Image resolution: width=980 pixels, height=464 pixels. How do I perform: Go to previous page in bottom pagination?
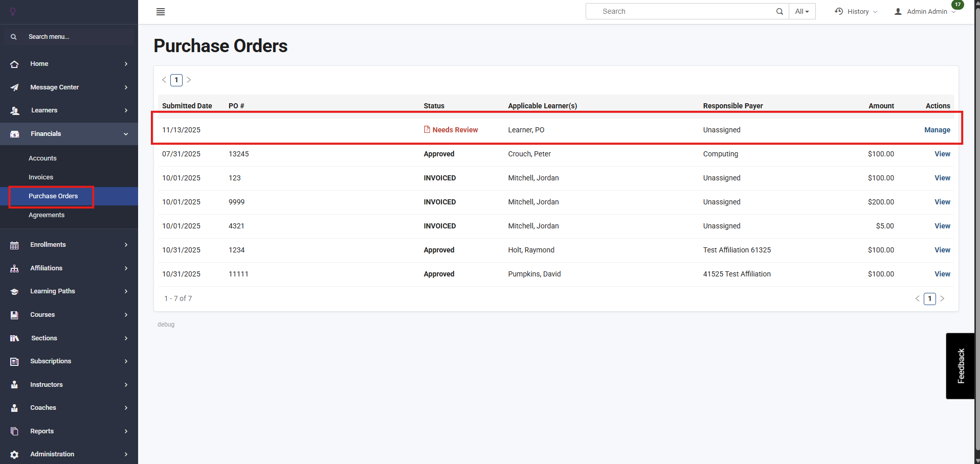pos(918,298)
